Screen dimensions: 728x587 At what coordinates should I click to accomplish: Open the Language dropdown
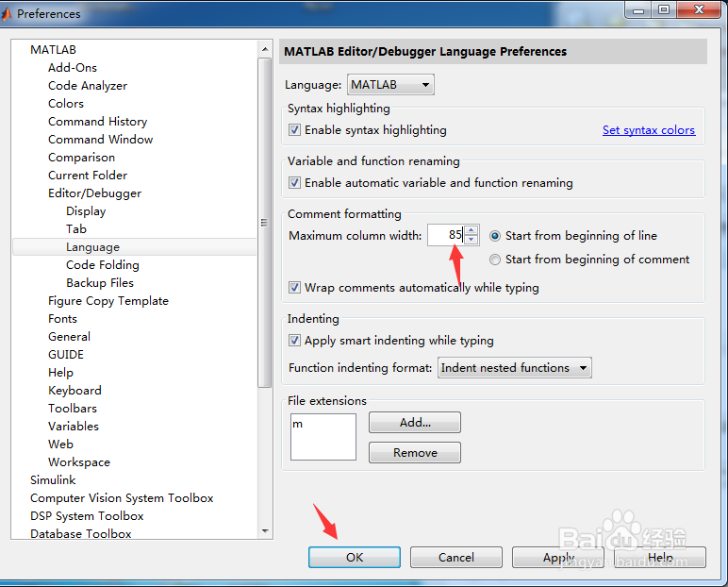(x=390, y=85)
